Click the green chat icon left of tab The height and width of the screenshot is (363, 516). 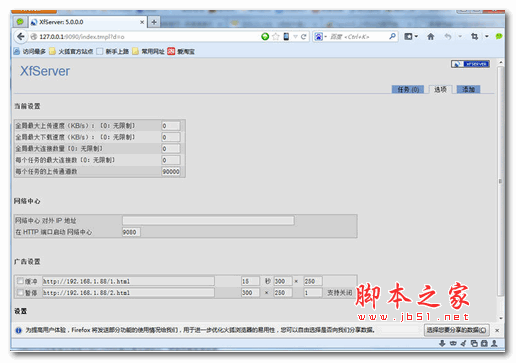(20, 22)
